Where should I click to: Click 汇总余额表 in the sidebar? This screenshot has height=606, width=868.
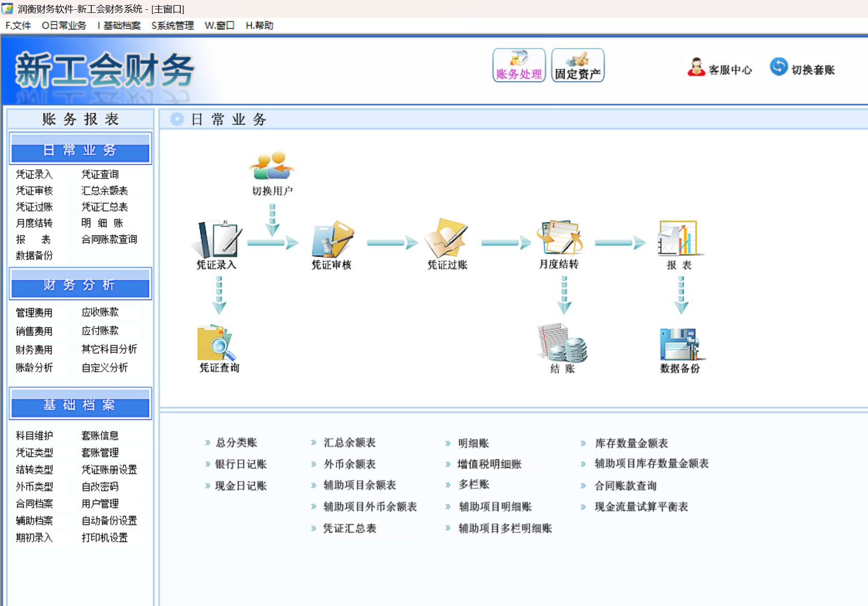point(105,191)
